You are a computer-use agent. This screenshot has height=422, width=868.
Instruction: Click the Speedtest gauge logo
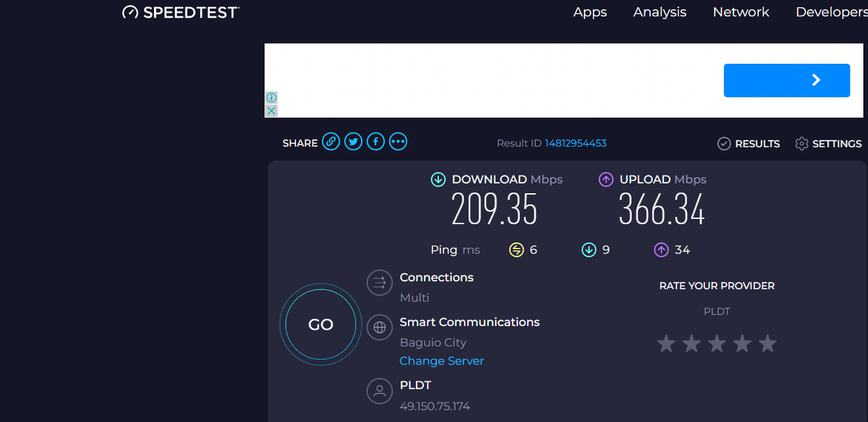130,12
